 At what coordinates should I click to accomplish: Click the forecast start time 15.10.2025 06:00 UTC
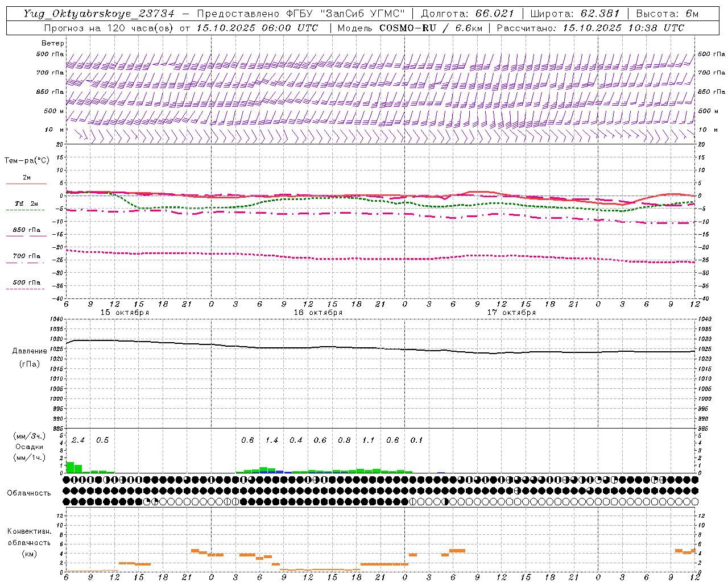[x=257, y=28]
